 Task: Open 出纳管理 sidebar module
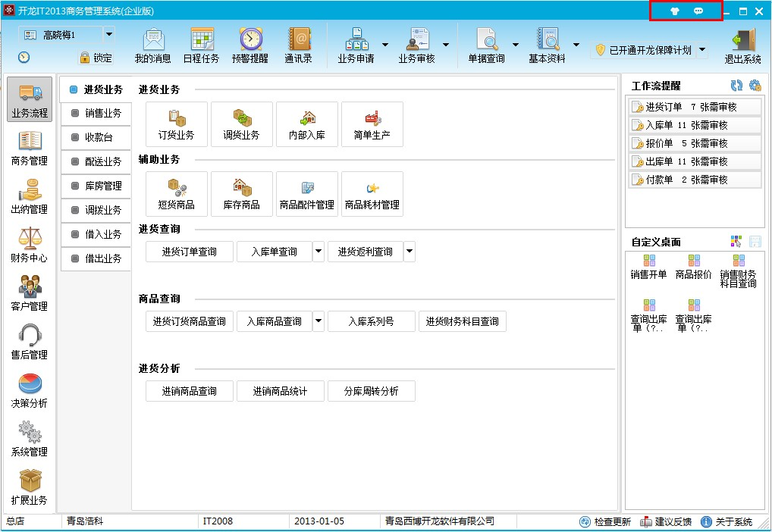30,196
